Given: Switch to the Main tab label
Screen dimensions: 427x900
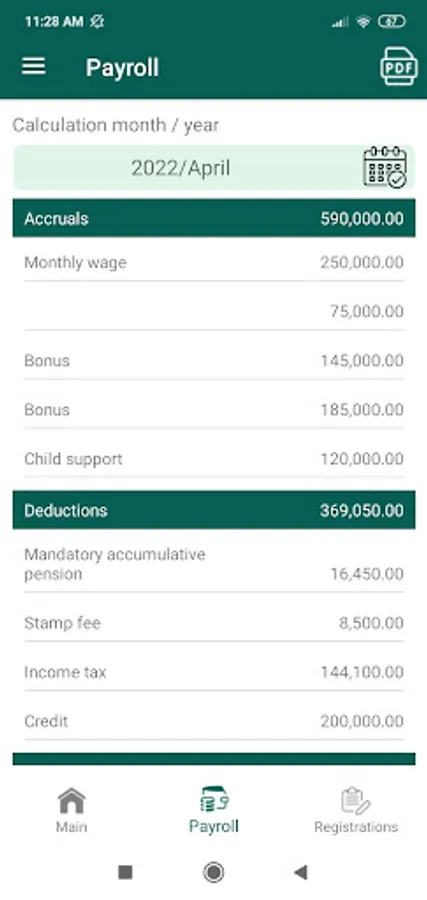Looking at the screenshot, I should click(x=71, y=827).
